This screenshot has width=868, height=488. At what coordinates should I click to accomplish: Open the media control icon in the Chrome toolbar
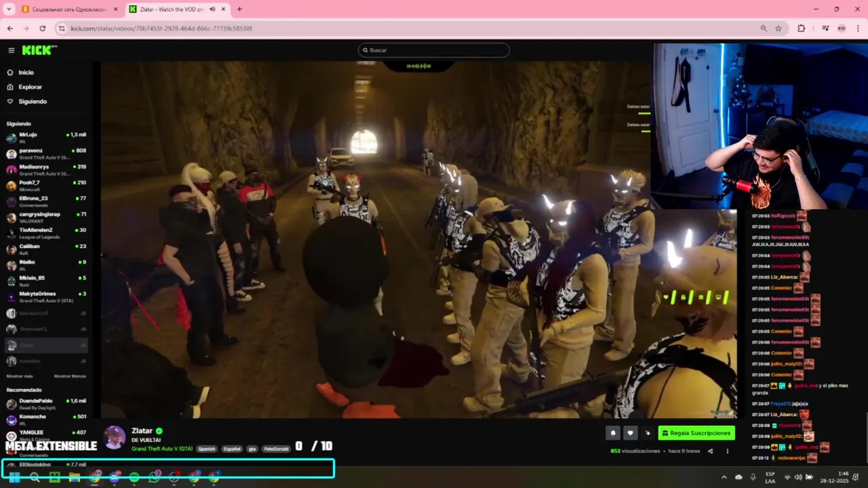pyautogui.click(x=825, y=28)
